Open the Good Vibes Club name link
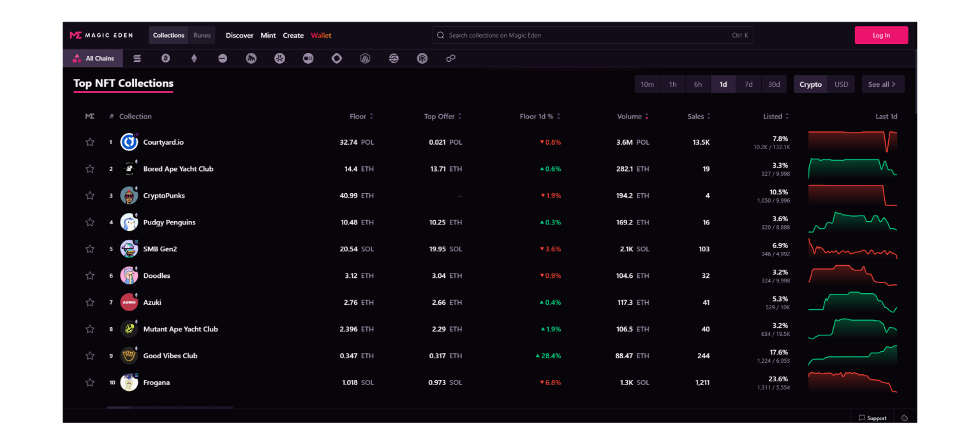This screenshot has width=980, height=445. [170, 356]
